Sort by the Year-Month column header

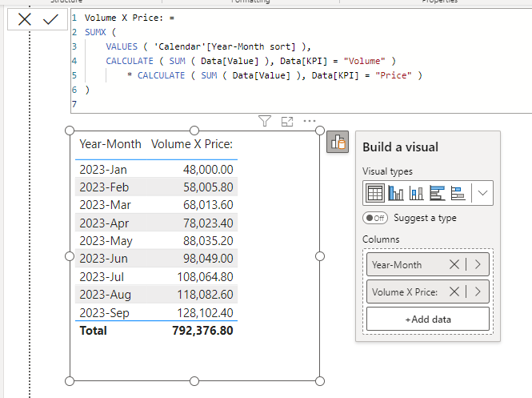tap(110, 144)
